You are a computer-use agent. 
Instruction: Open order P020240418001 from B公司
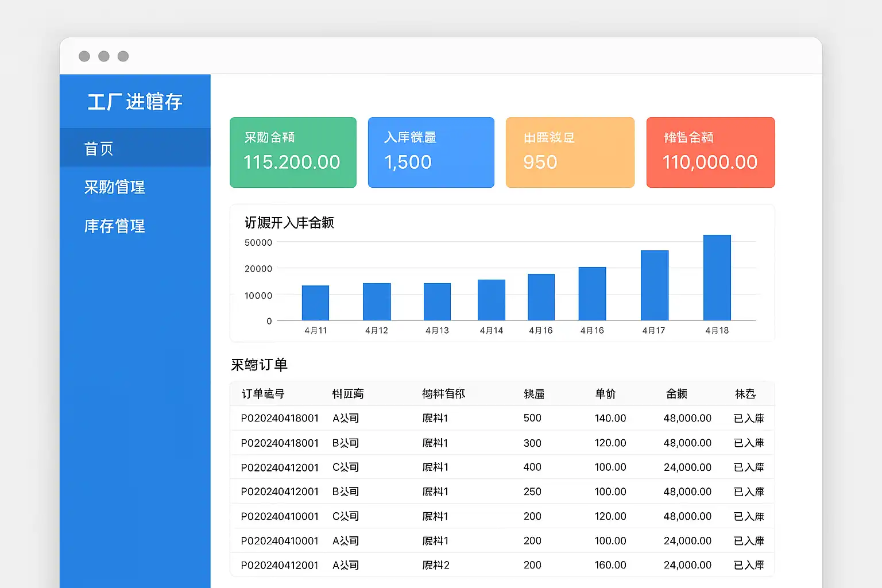pyautogui.click(x=502, y=443)
